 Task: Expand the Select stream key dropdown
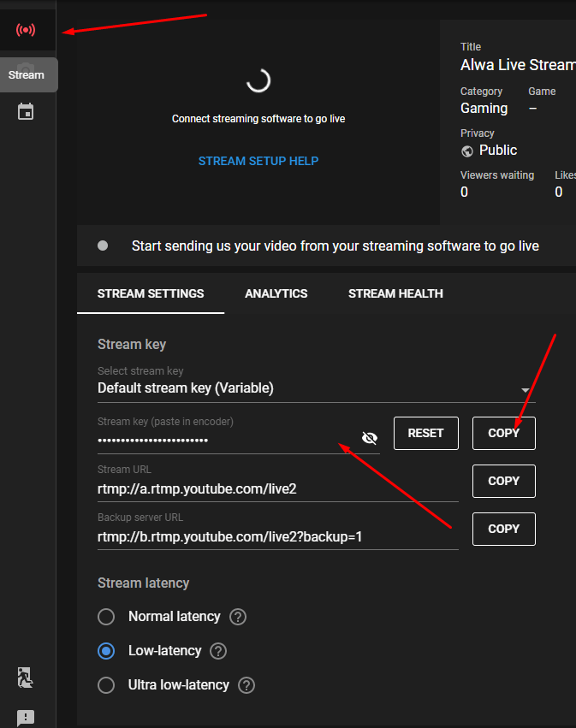pyautogui.click(x=525, y=389)
